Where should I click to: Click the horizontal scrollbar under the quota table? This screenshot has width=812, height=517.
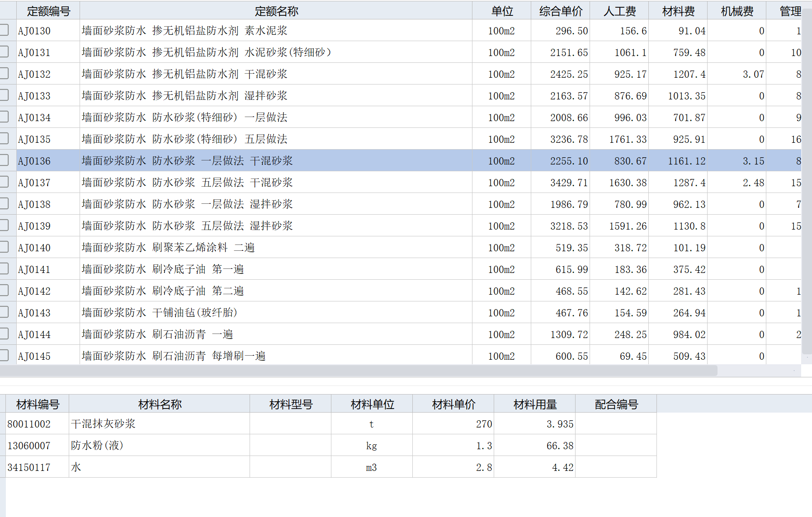point(359,371)
